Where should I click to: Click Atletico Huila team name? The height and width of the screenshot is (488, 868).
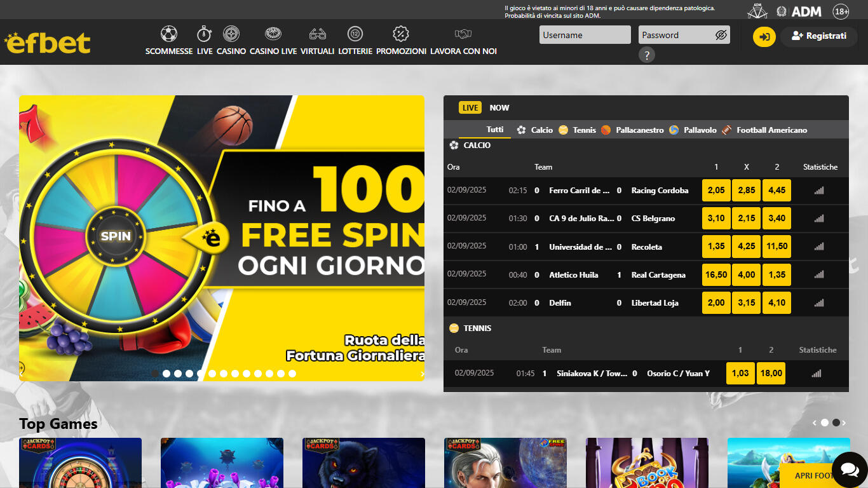574,275
